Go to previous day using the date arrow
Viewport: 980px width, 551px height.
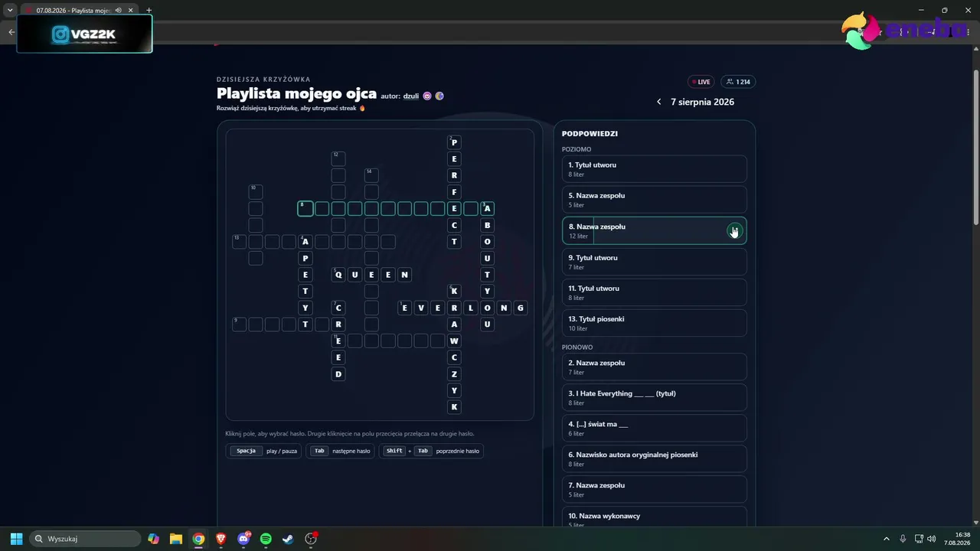659,102
